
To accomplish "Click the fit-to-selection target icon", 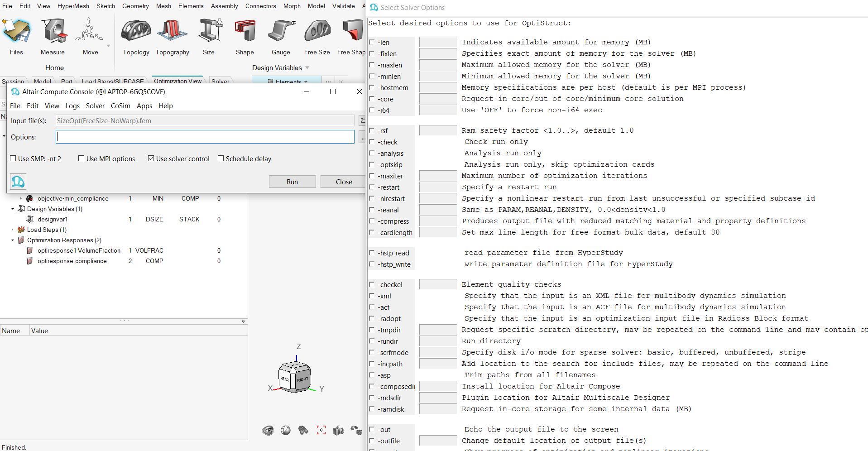I will (321, 430).
